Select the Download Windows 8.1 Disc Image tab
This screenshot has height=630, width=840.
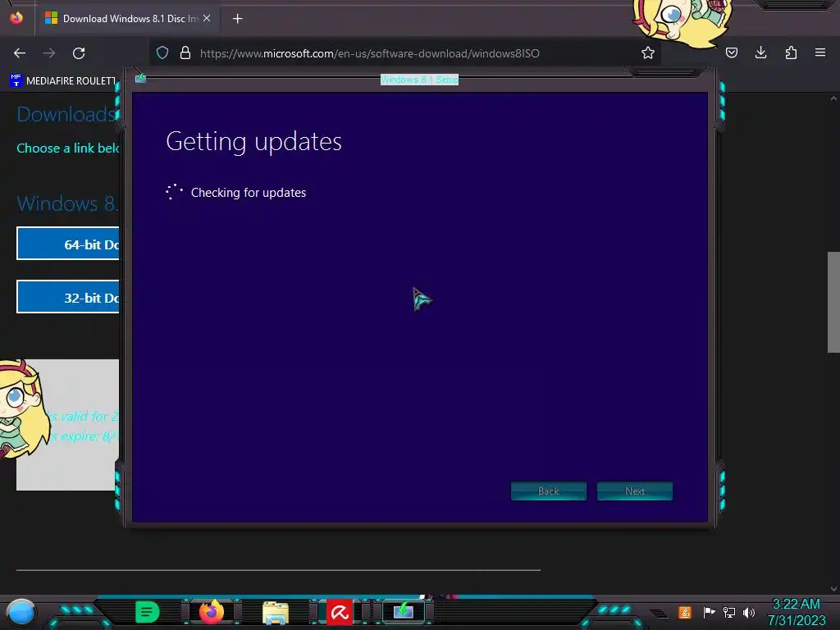tap(127, 18)
